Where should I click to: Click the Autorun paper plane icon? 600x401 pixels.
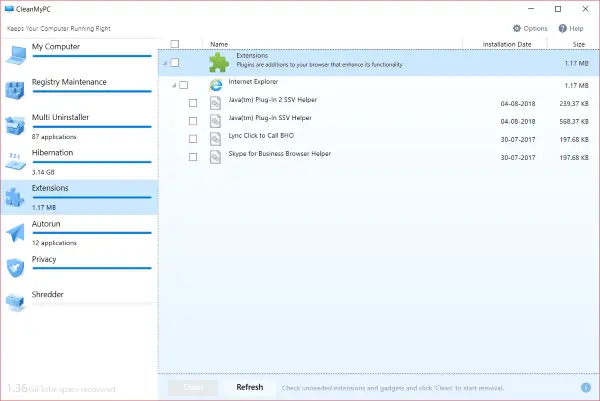15,232
